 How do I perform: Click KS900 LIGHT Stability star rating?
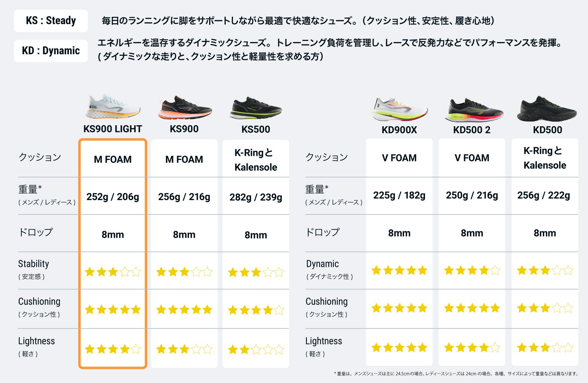[x=113, y=272]
